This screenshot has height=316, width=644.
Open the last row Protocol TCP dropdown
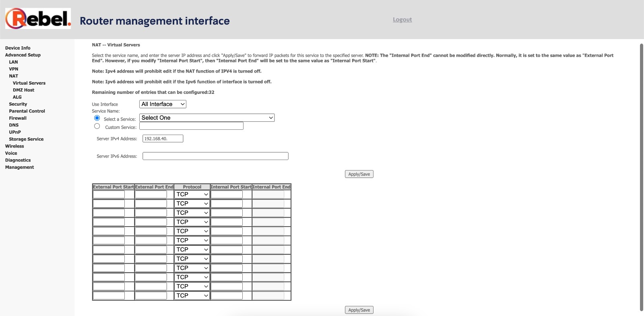click(x=192, y=295)
